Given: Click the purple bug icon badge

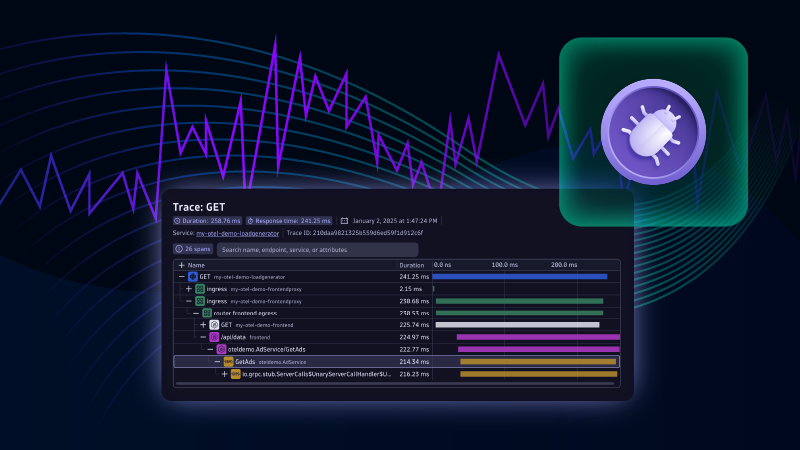Looking at the screenshot, I should point(653,132).
